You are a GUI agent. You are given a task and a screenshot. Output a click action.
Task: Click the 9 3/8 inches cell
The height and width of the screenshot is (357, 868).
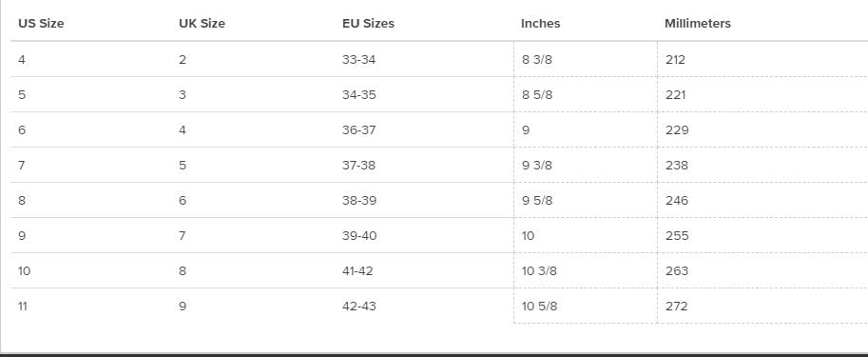click(537, 166)
